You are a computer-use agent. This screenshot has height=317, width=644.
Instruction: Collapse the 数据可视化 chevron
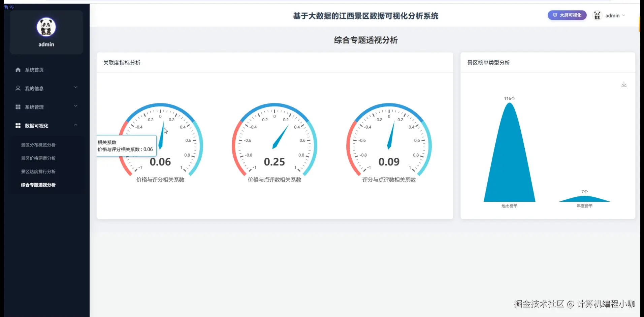[75, 125]
